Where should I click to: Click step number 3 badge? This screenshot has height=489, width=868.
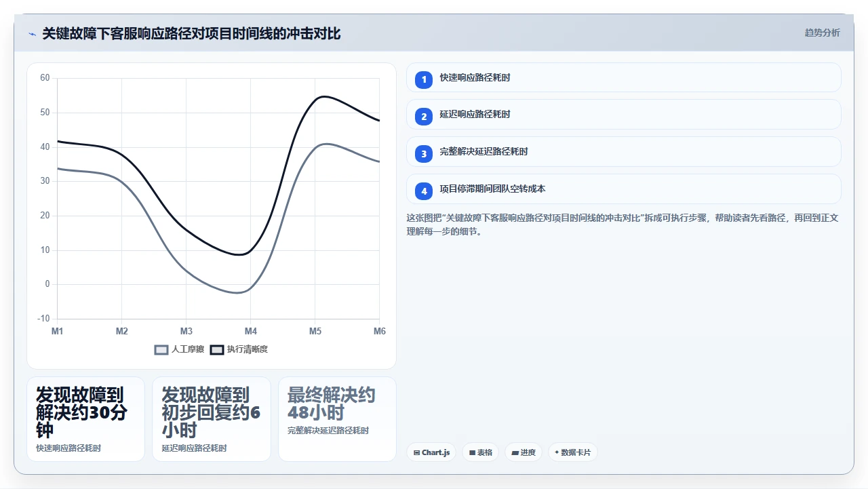coord(424,154)
